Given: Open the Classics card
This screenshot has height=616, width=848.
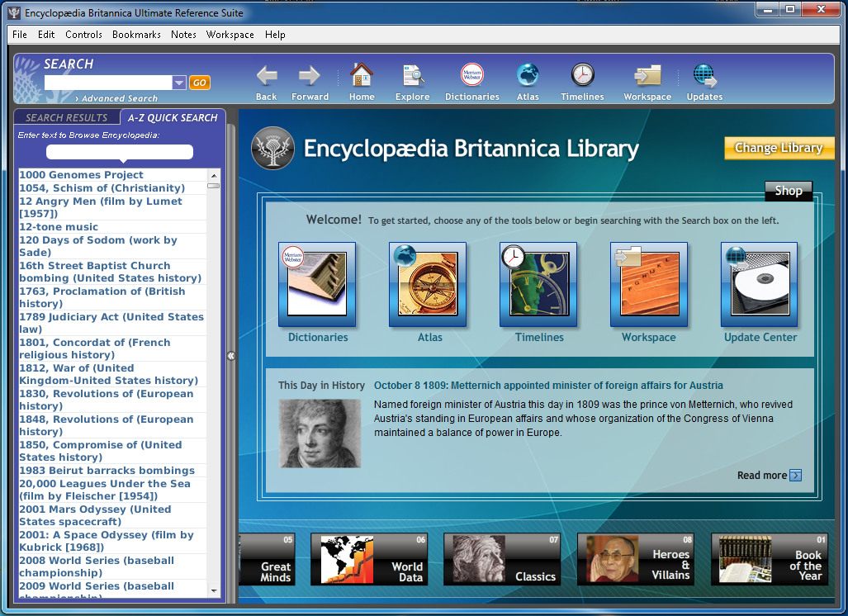Looking at the screenshot, I should pyautogui.click(x=502, y=559).
